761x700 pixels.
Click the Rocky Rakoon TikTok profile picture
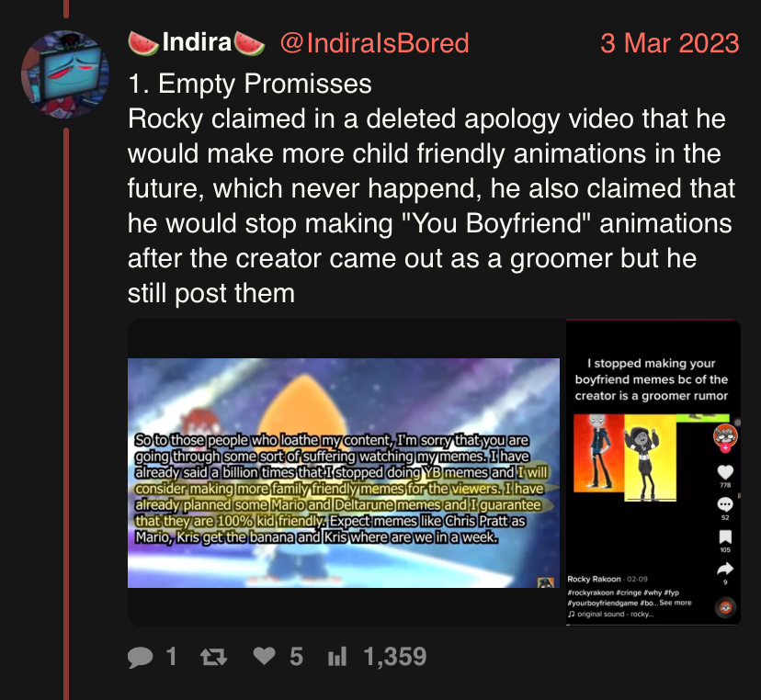coord(725,435)
